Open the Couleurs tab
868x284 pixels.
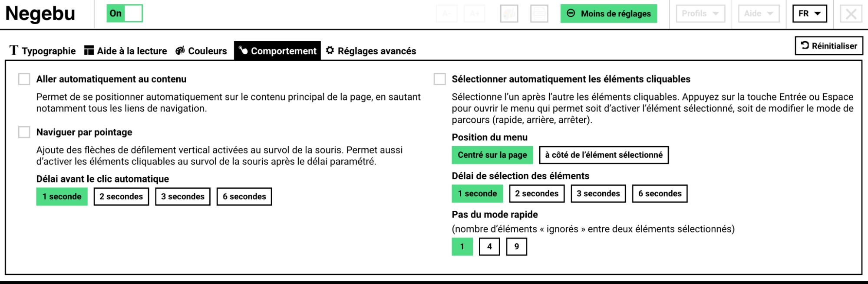(201, 51)
